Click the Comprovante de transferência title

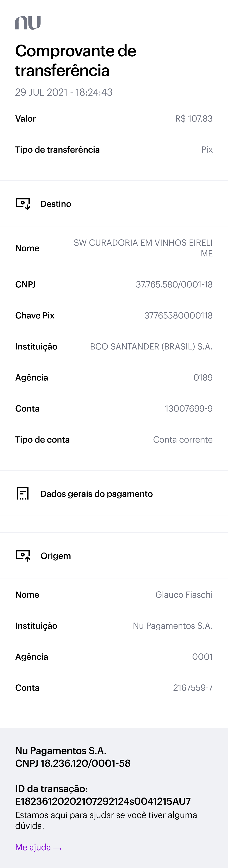(x=76, y=61)
